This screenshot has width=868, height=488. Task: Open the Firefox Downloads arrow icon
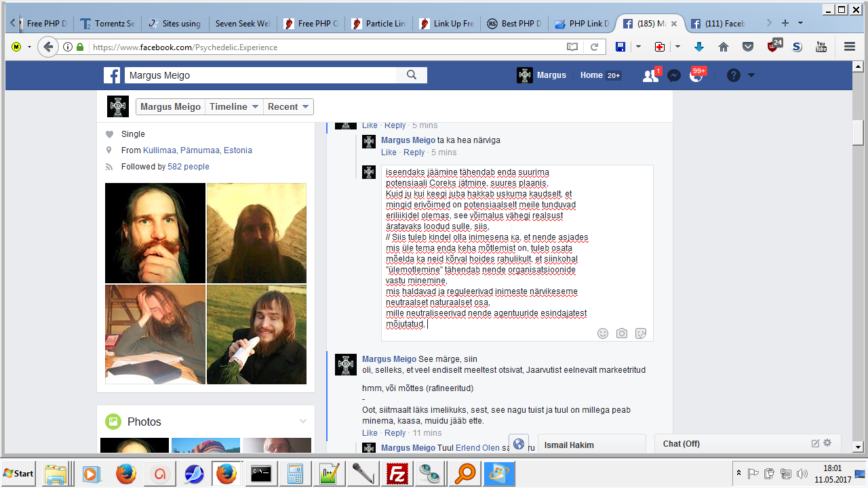(699, 47)
